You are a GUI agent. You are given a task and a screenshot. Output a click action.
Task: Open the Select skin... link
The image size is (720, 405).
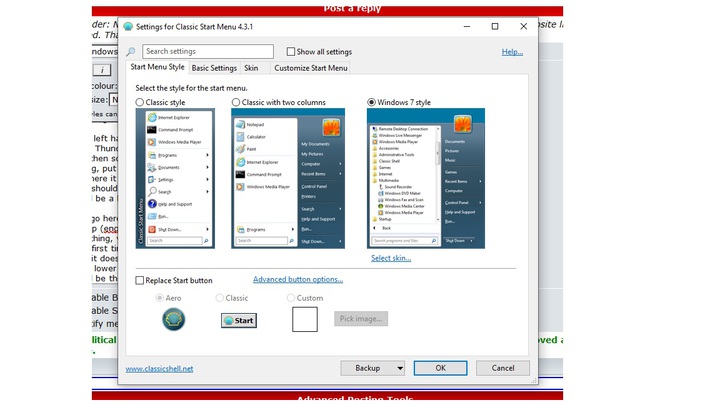click(391, 258)
